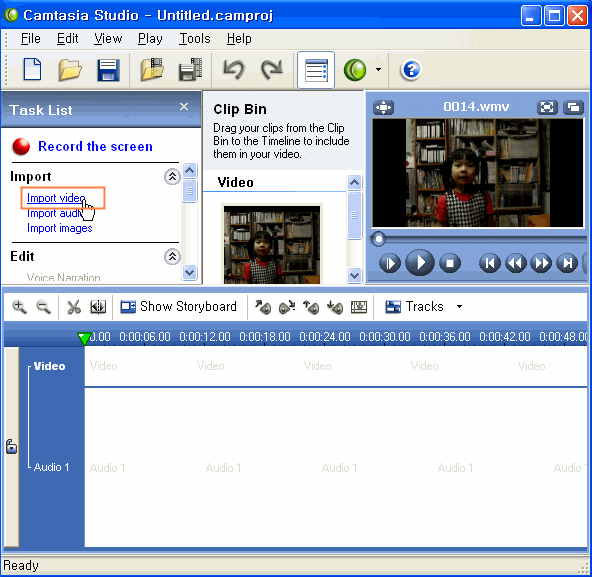Click the preview playback position slider handle
The width and height of the screenshot is (592, 577).
point(378,239)
